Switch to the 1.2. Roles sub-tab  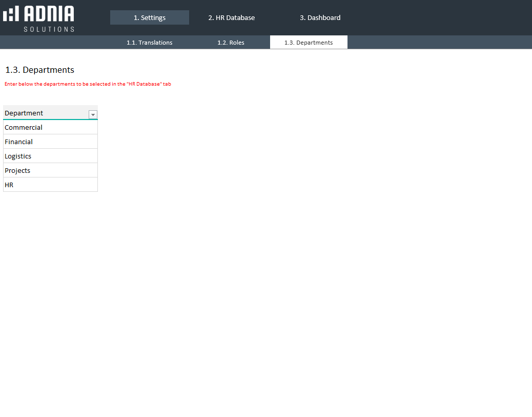[231, 43]
